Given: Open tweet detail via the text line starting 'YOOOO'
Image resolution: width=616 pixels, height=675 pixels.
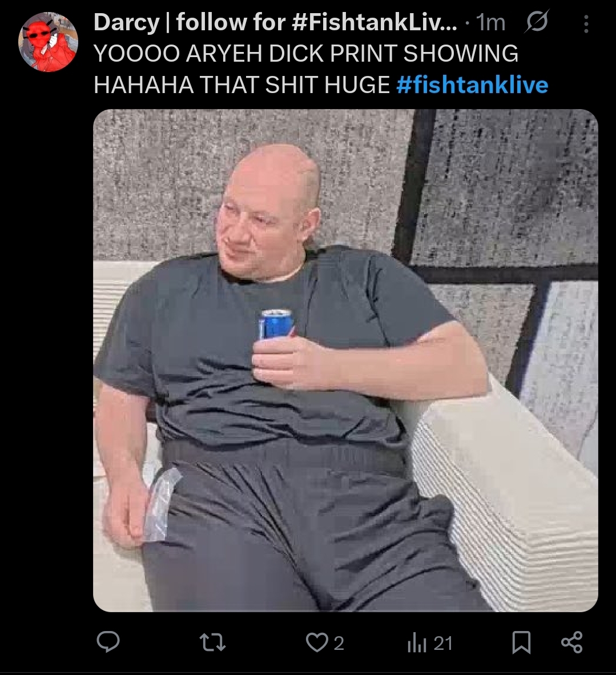Looking at the screenshot, I should (306, 53).
